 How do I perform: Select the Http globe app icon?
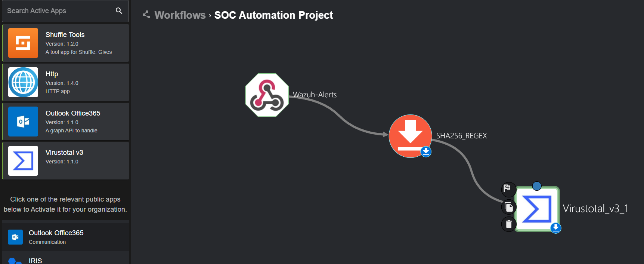pos(23,82)
